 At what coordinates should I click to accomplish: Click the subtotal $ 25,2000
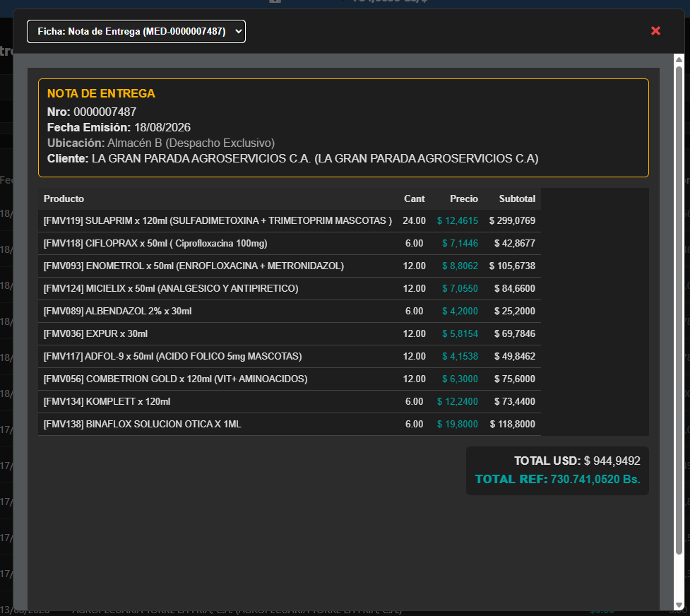point(514,312)
